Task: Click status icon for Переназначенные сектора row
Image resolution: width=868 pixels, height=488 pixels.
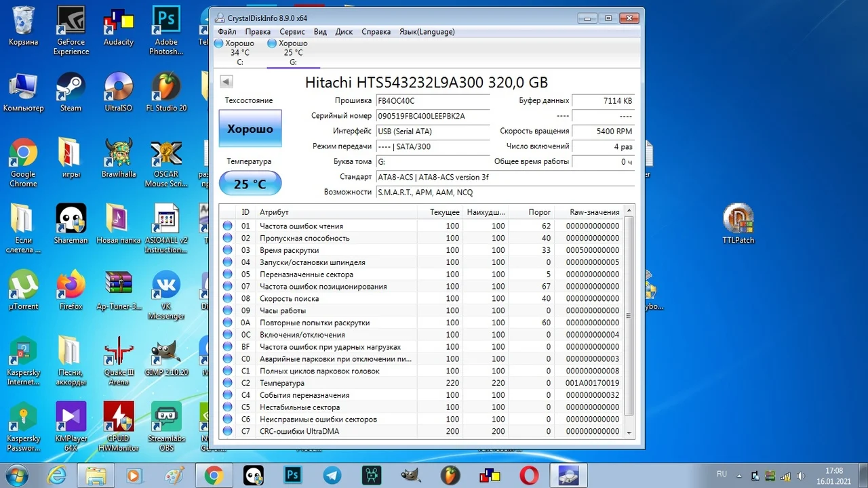Action: (x=228, y=274)
